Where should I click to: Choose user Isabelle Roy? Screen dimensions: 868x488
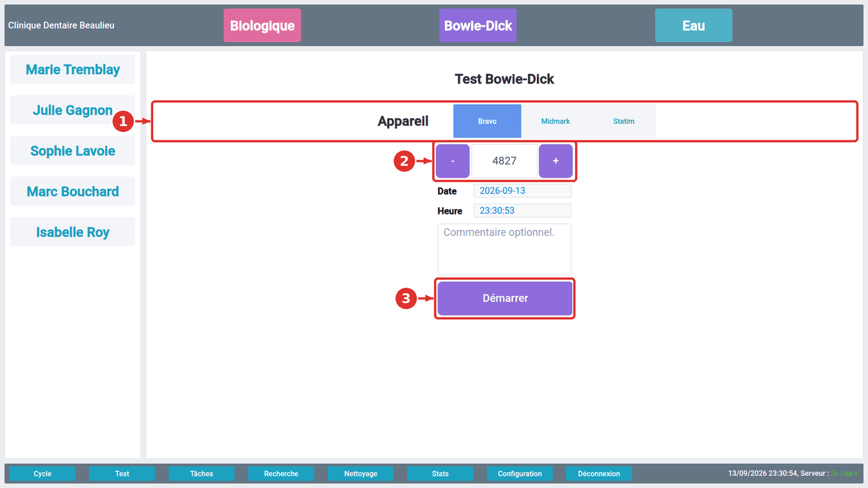[73, 232]
